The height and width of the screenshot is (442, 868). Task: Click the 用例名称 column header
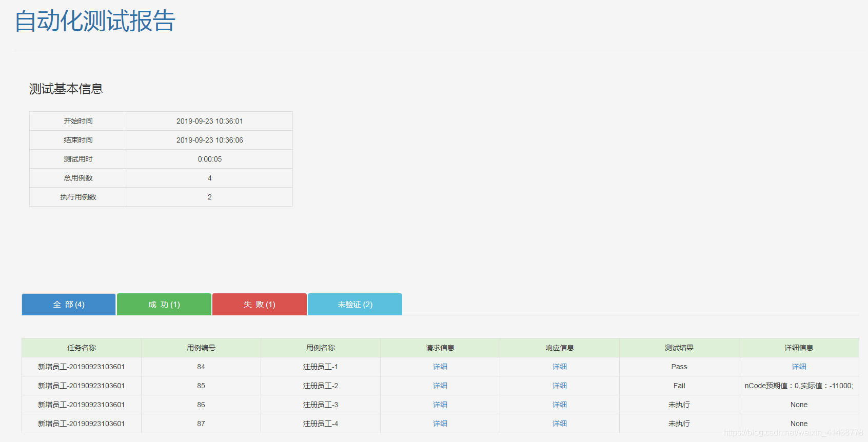(x=321, y=348)
